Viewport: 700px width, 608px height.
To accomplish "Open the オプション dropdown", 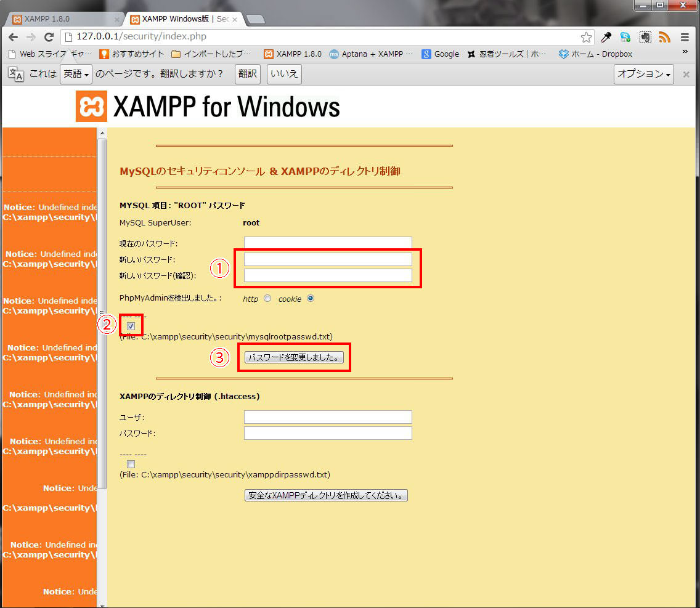I will pos(643,74).
